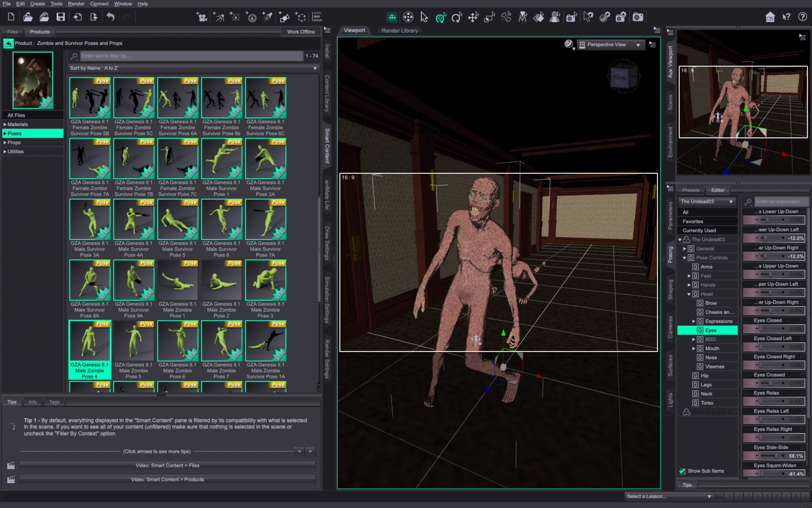Select the Translate tool
The image size is (812, 508).
tap(473, 17)
